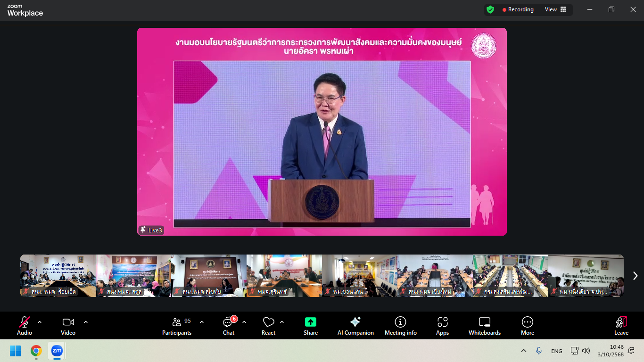Expand participants options arrow

point(202,322)
